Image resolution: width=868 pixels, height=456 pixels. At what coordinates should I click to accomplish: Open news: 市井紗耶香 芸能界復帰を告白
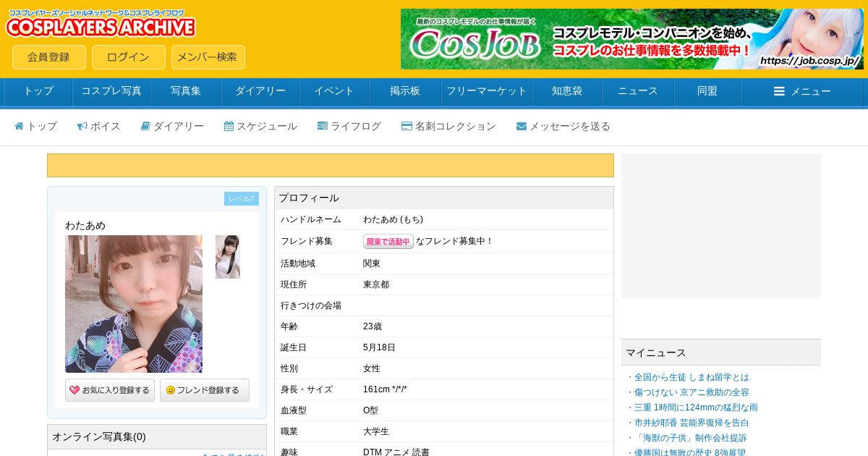tap(692, 423)
